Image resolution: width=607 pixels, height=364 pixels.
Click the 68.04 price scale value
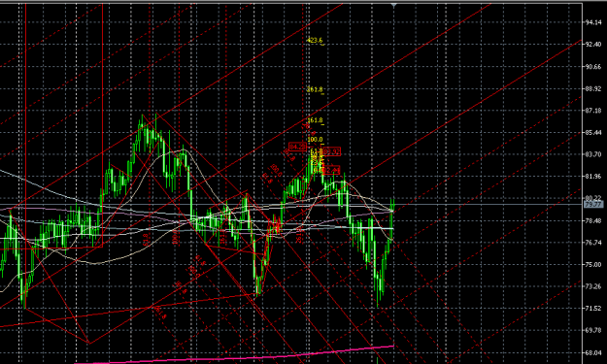[593, 352]
